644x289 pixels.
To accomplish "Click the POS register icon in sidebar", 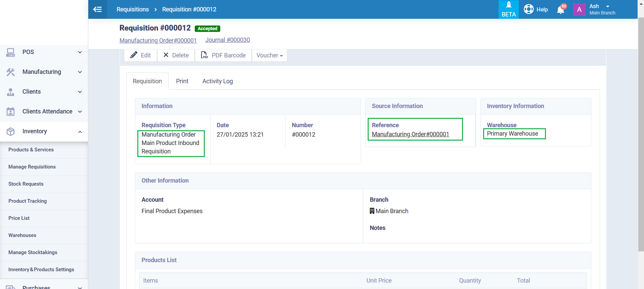I will tap(10, 52).
